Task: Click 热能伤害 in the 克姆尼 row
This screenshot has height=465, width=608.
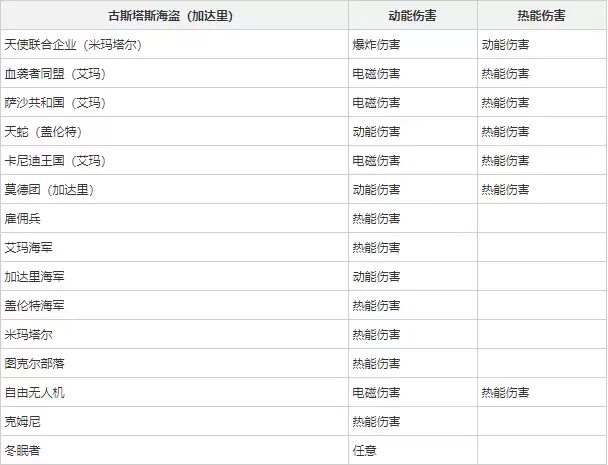Action: [376, 421]
